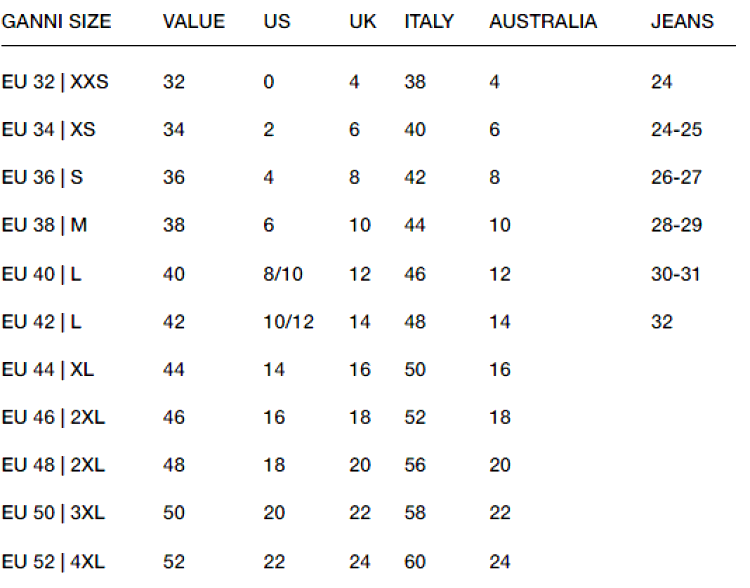Select the US size 10/12 cell
The height and width of the screenshot is (588, 750).
(x=288, y=322)
